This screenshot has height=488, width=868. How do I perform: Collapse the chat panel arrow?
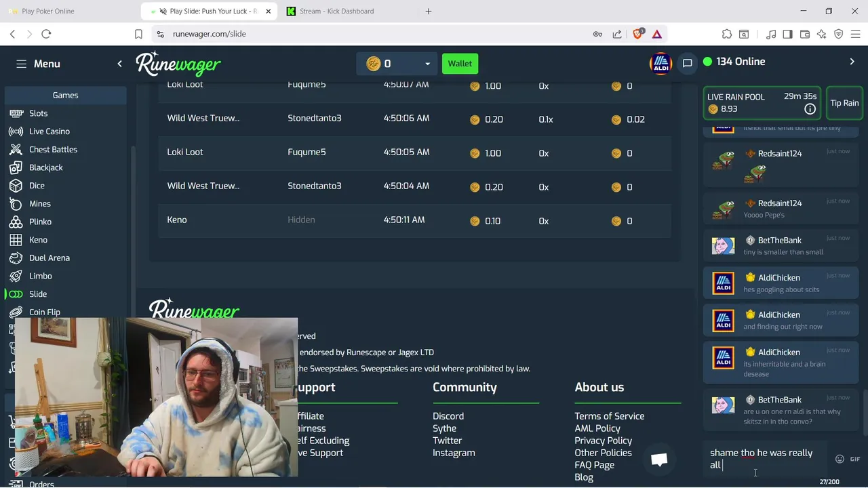click(x=852, y=62)
